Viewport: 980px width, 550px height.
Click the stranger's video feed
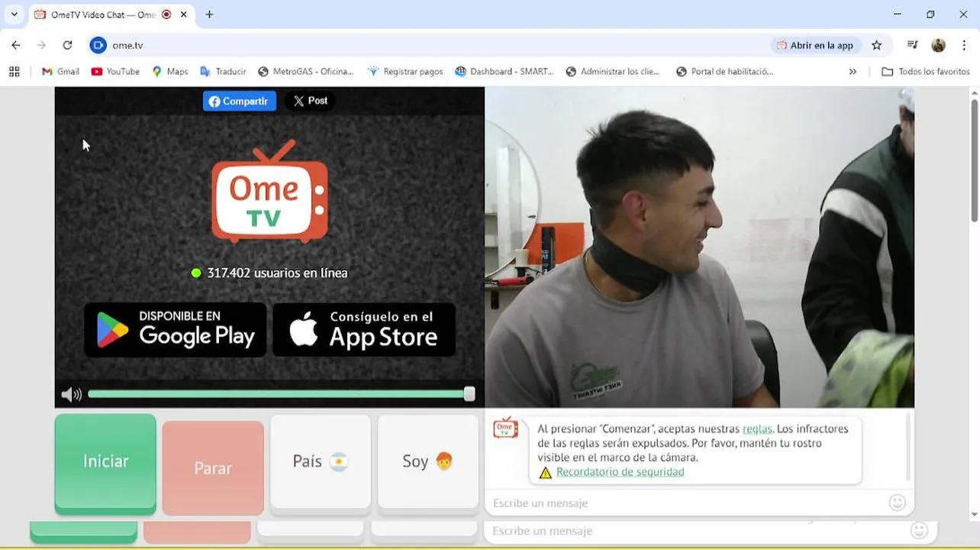(x=699, y=247)
